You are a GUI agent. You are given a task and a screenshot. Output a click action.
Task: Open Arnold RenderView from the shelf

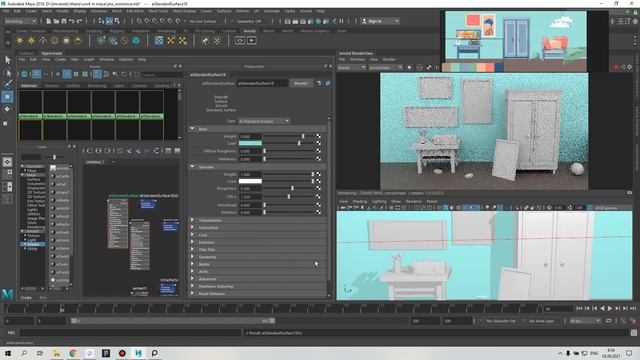coord(240,40)
